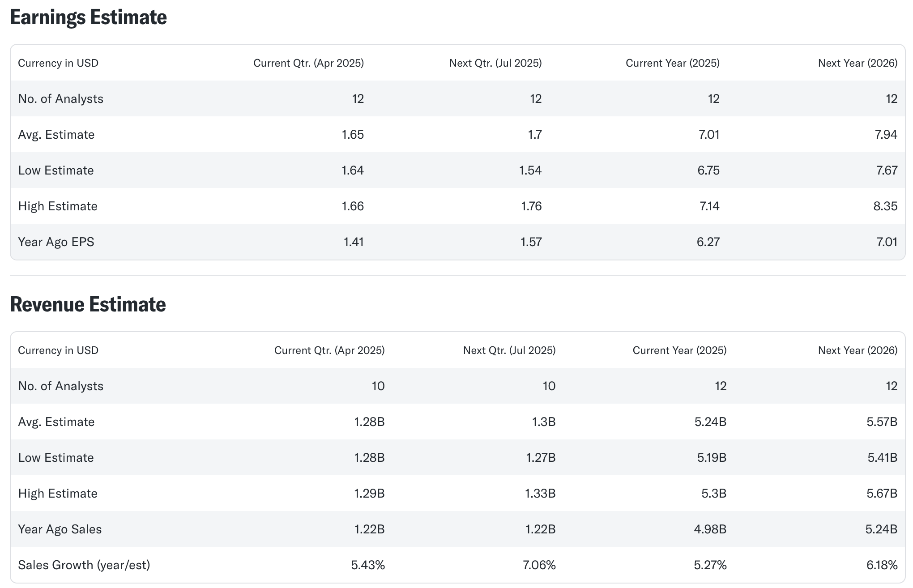Select Currency in USD label in revenue table
The height and width of the screenshot is (588, 913).
click(x=58, y=350)
